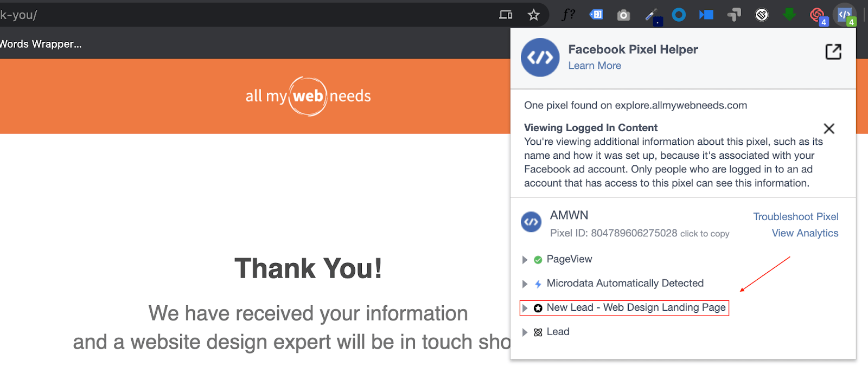Open the color picker eyedropper extension
This screenshot has height=392, width=868.
(x=653, y=16)
